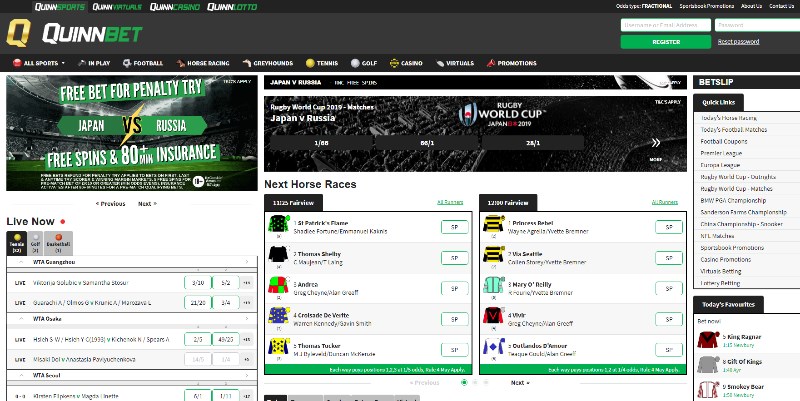This screenshot has height=401, width=800.
Task: Open WTA Osaka right chevron
Action: click(247, 318)
